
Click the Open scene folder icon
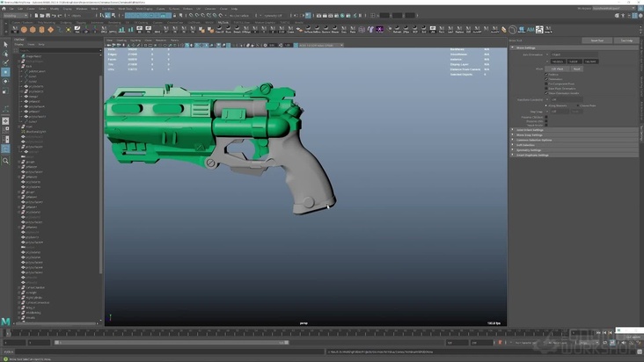42,16
